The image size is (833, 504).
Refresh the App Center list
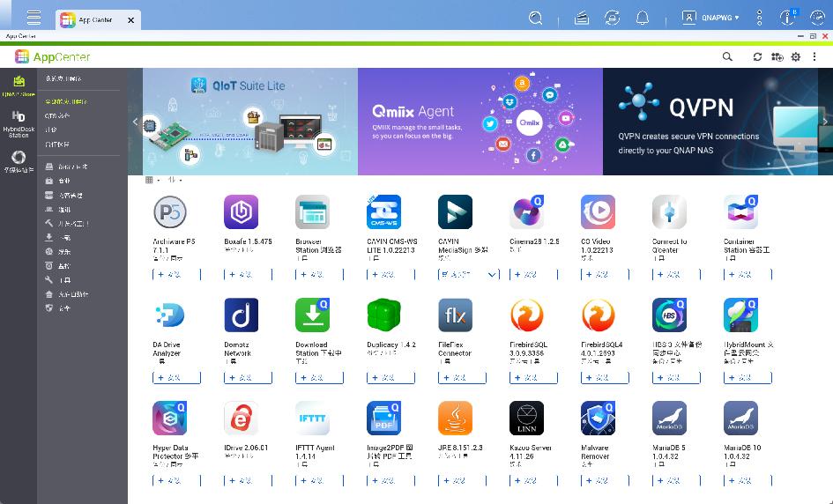pyautogui.click(x=757, y=56)
